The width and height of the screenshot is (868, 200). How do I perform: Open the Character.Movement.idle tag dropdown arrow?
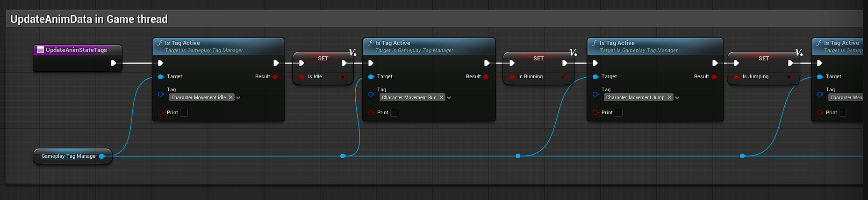238,97
